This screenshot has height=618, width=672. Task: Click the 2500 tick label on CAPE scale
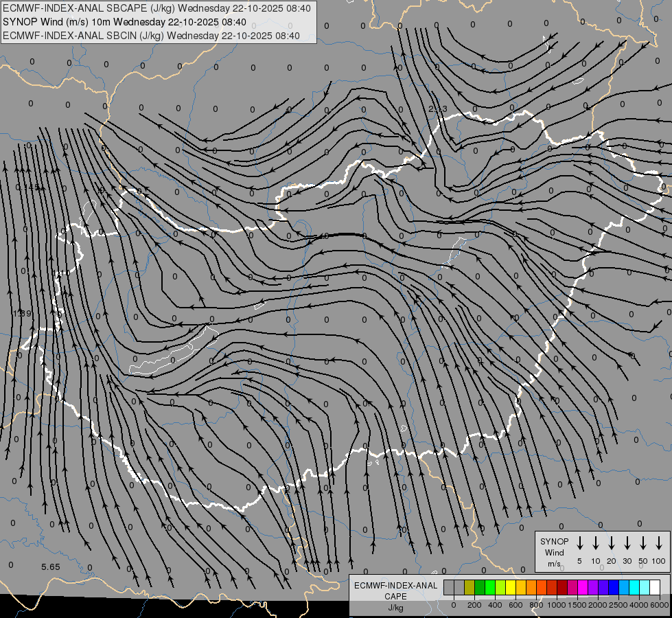pos(618,605)
